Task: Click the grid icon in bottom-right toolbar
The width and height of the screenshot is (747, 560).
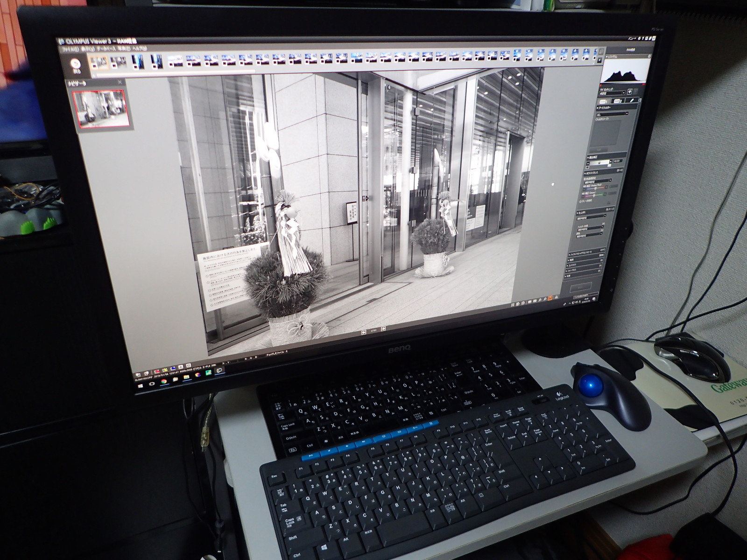Action: (x=513, y=305)
